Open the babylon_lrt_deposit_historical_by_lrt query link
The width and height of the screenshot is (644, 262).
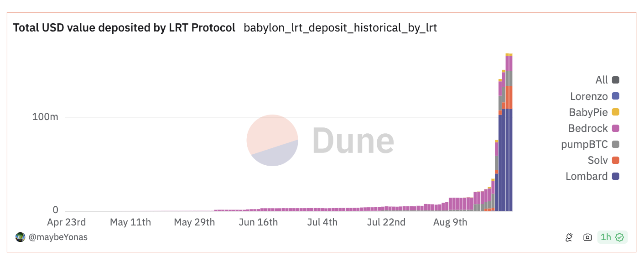coord(340,28)
